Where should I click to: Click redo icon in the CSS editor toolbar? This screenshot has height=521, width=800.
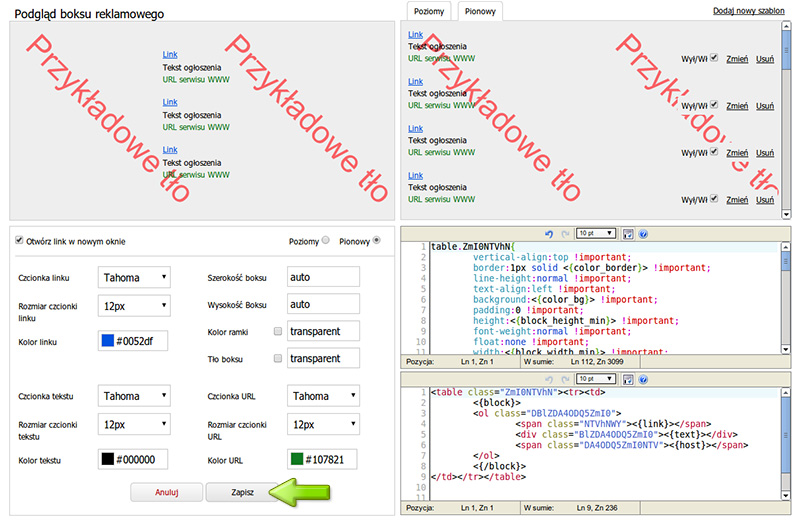tap(567, 233)
